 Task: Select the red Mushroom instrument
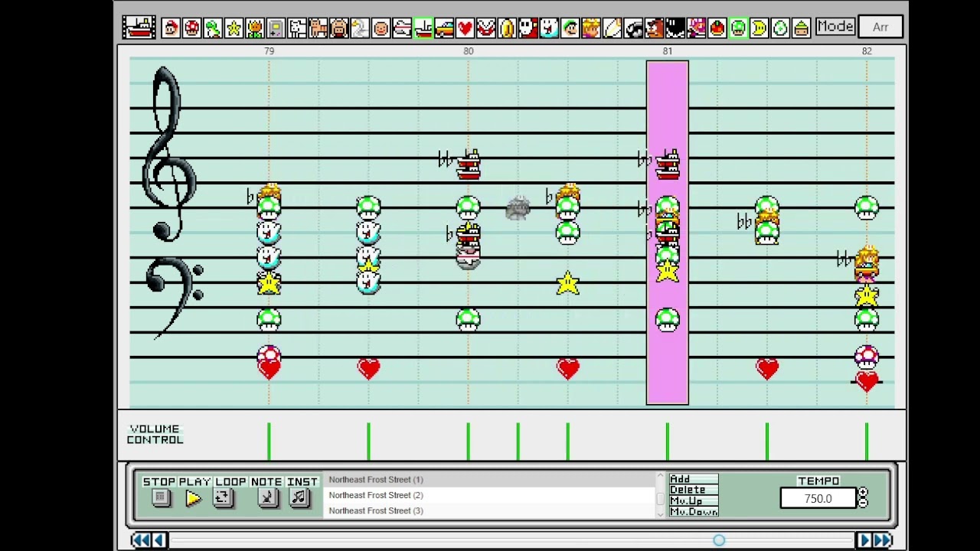tap(192, 28)
